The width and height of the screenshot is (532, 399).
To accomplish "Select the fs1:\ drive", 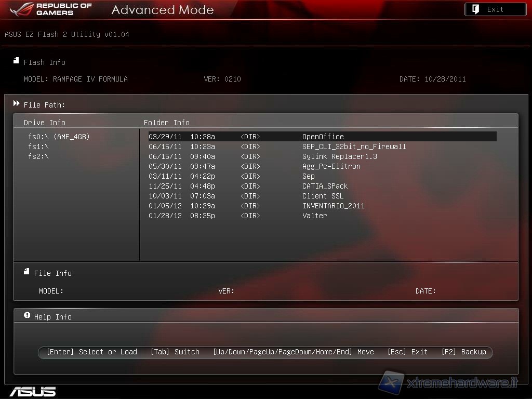I will click(38, 147).
